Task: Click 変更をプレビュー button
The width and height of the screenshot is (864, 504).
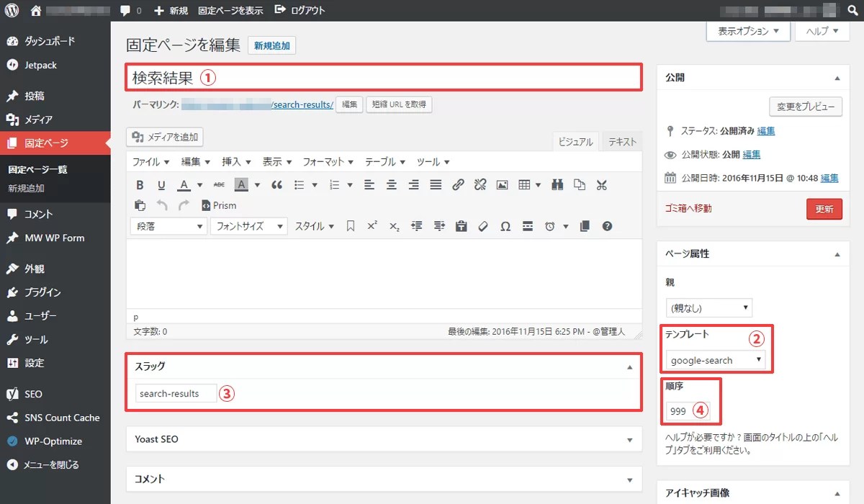Action: click(x=806, y=107)
